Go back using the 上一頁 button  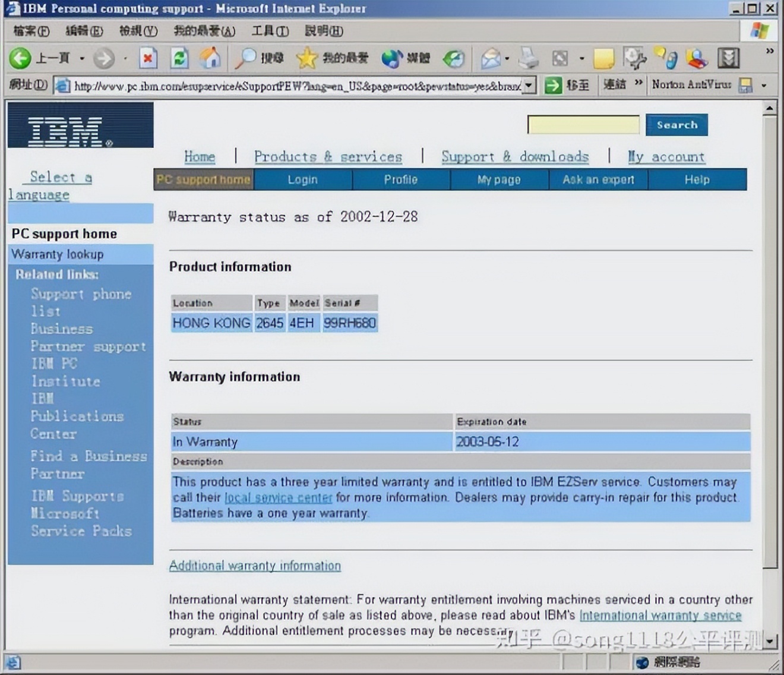[x=39, y=58]
